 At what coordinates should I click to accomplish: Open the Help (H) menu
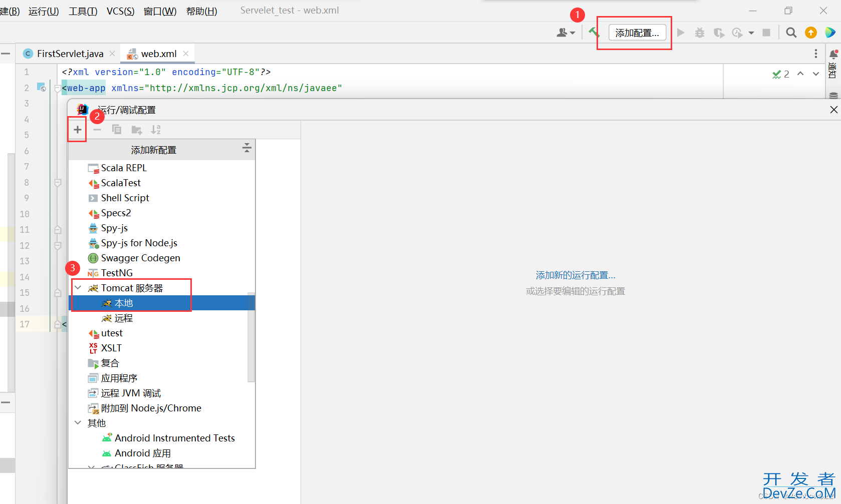[x=201, y=11]
